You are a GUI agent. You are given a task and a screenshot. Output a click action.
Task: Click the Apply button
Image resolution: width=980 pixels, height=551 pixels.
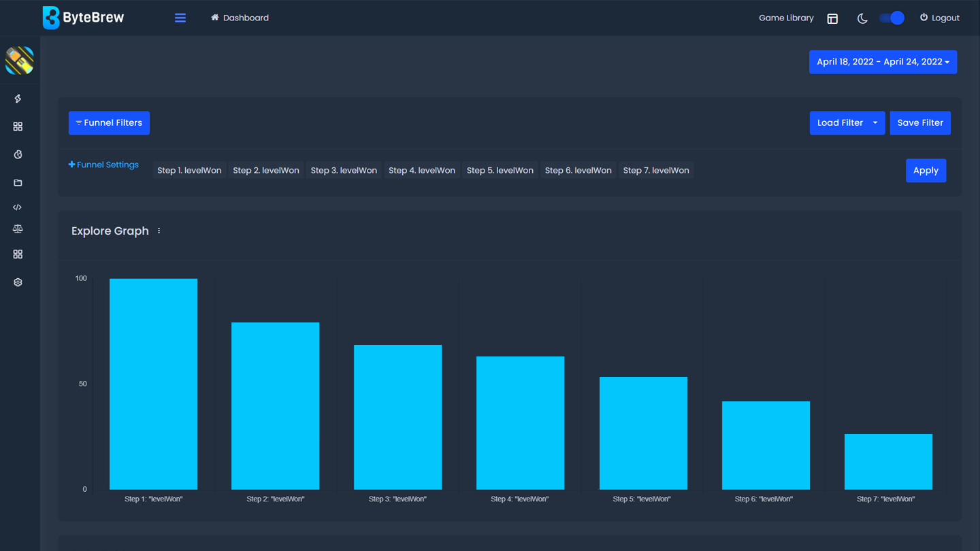tap(926, 171)
